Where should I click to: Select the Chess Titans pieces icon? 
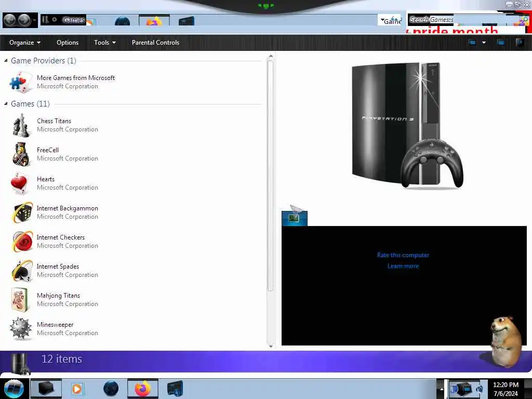[20, 125]
